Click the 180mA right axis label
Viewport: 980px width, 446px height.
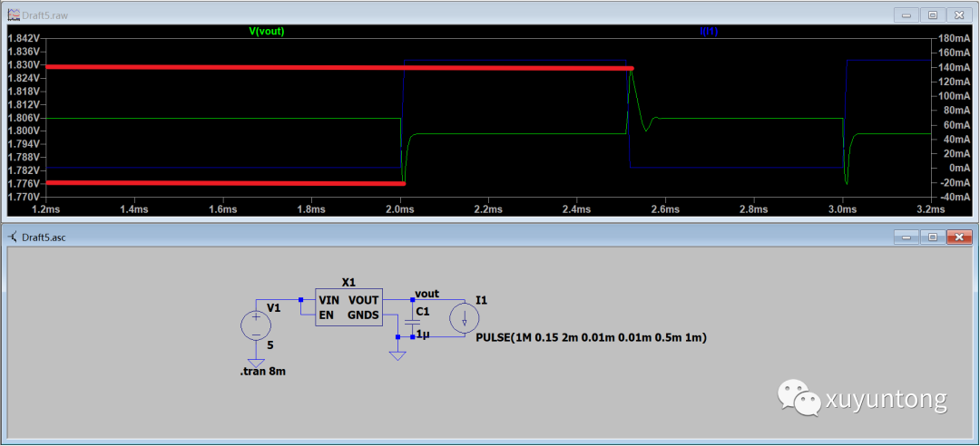tap(953, 38)
